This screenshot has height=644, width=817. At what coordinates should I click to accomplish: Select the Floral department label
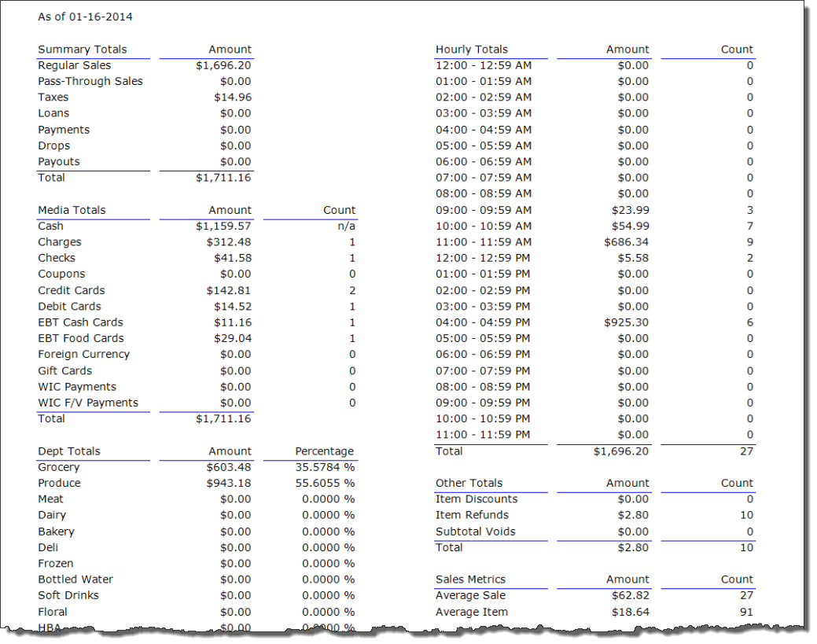(x=52, y=612)
